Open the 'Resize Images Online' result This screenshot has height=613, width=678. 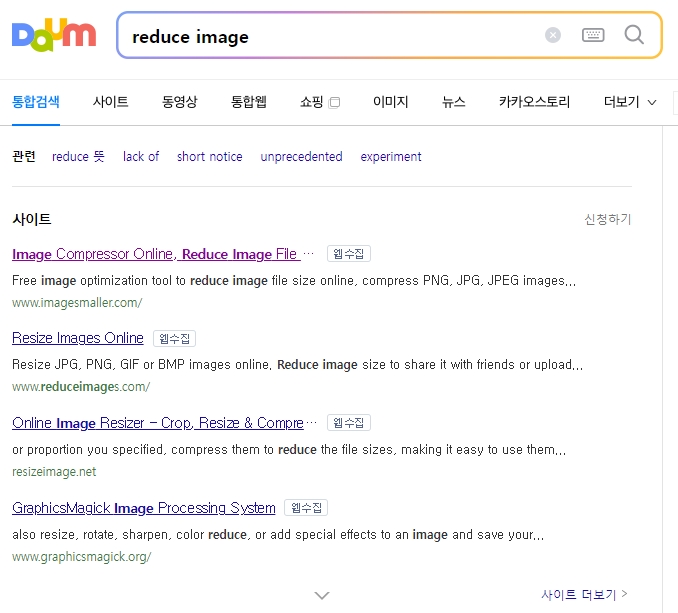click(78, 338)
